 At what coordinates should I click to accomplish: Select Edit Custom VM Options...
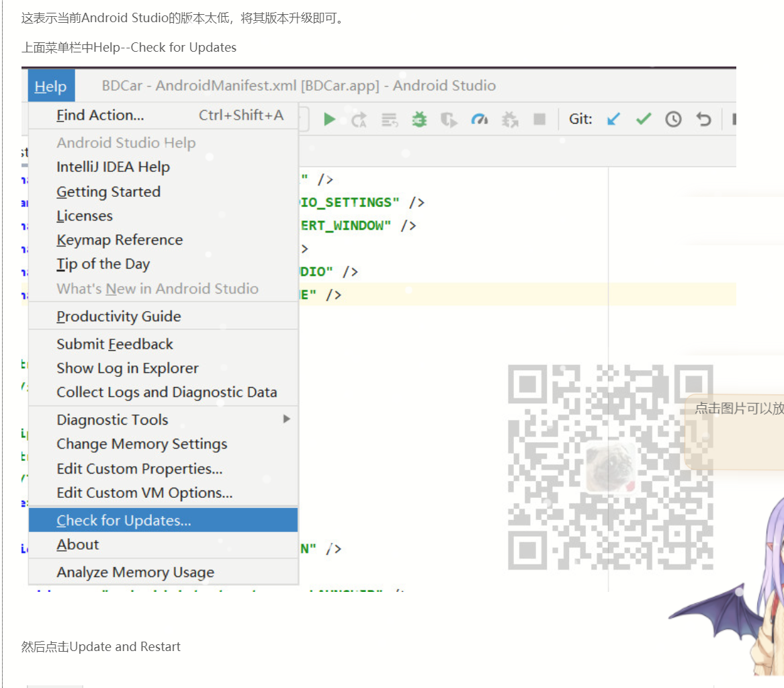click(x=163, y=493)
